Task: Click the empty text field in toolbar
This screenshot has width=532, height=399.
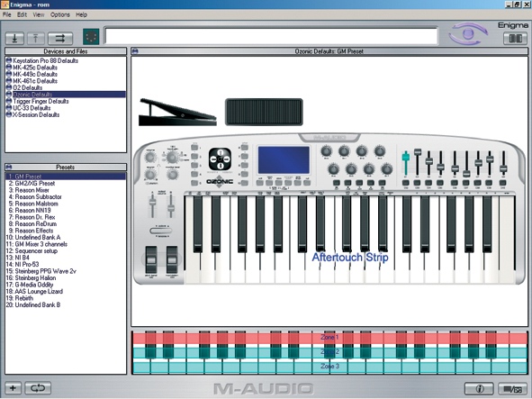Action: pyautogui.click(x=271, y=36)
